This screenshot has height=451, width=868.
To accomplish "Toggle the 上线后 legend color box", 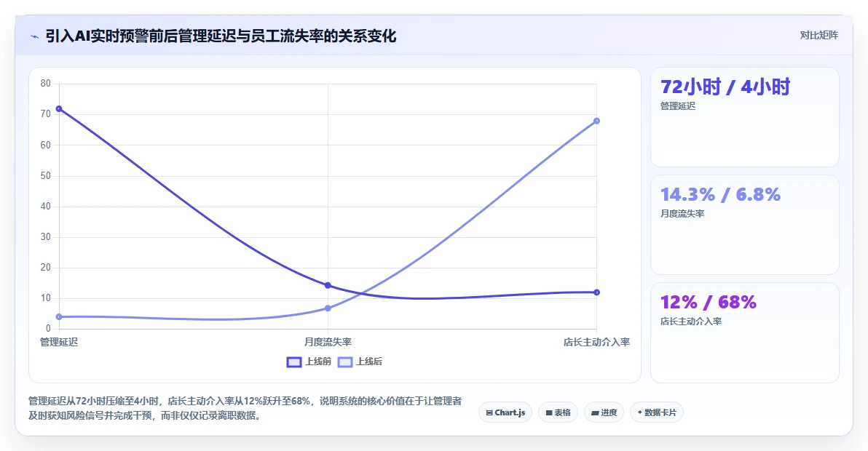I will [345, 362].
